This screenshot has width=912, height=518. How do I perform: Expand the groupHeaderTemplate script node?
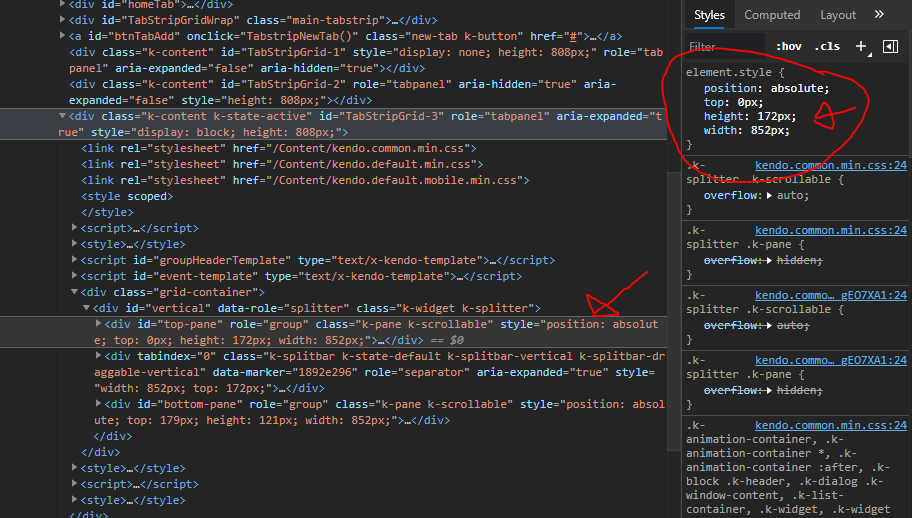[74, 259]
